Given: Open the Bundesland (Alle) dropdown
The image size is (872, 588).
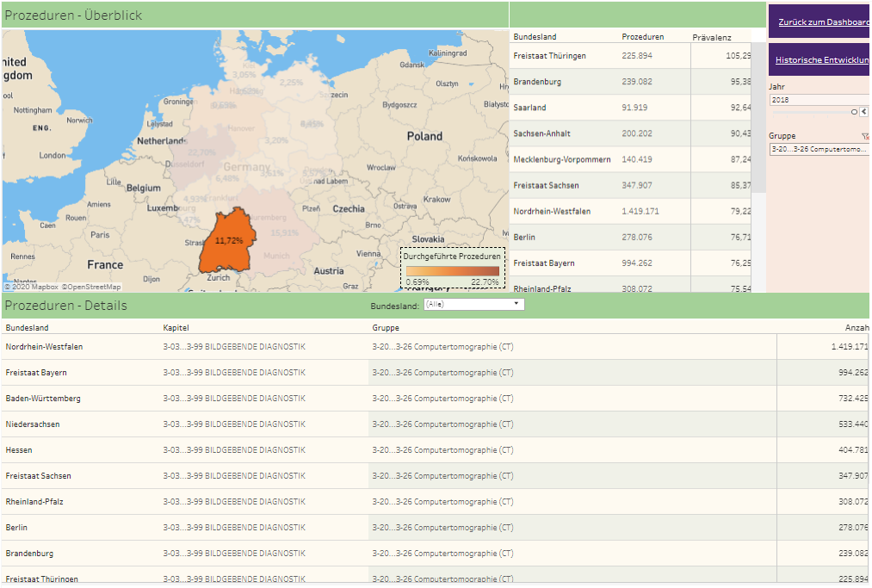Looking at the screenshot, I should click(x=473, y=305).
